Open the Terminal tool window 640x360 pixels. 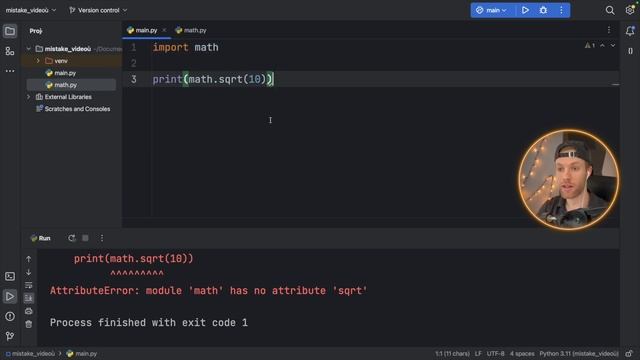[x=10, y=276]
